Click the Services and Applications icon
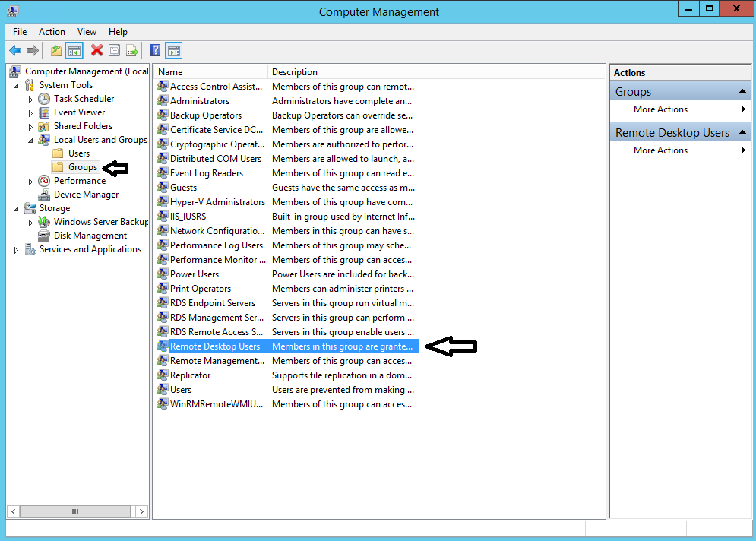756x541 pixels. pos(30,249)
